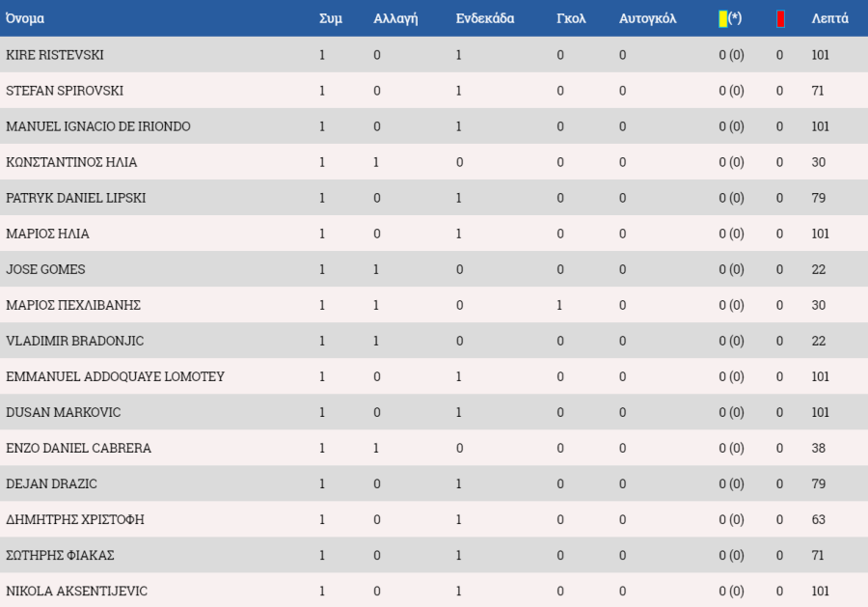Click the Γκολ column header
Image resolution: width=868 pixels, height=607 pixels.
[571, 19]
